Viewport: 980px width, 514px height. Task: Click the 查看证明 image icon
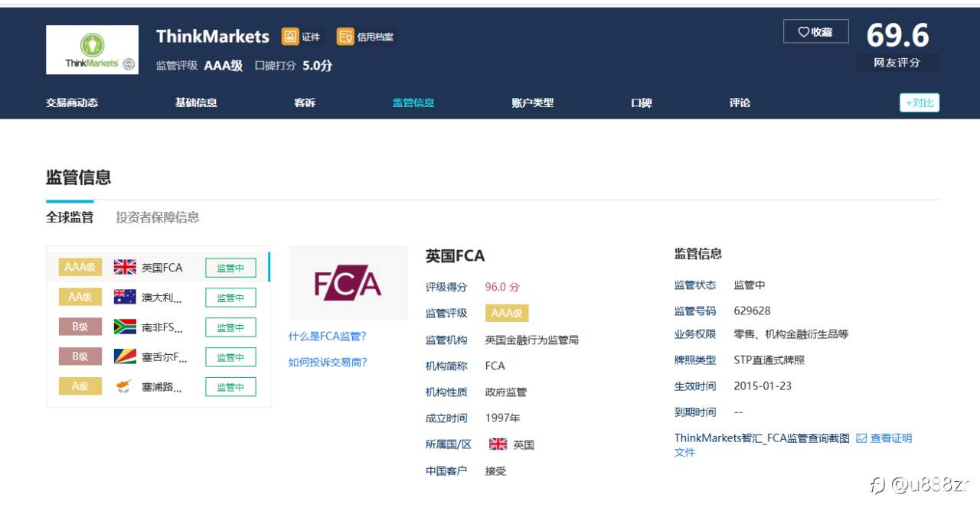coord(861,438)
